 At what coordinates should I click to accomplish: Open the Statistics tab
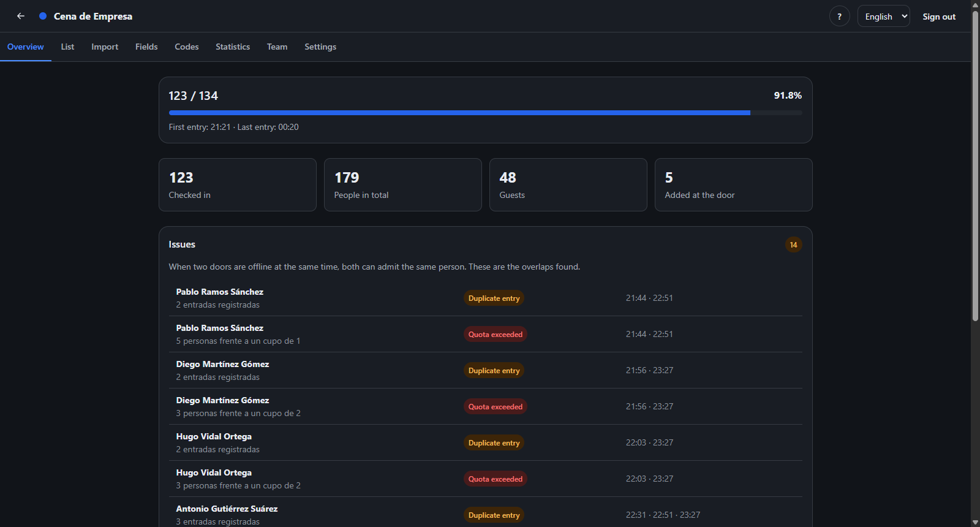(x=233, y=47)
